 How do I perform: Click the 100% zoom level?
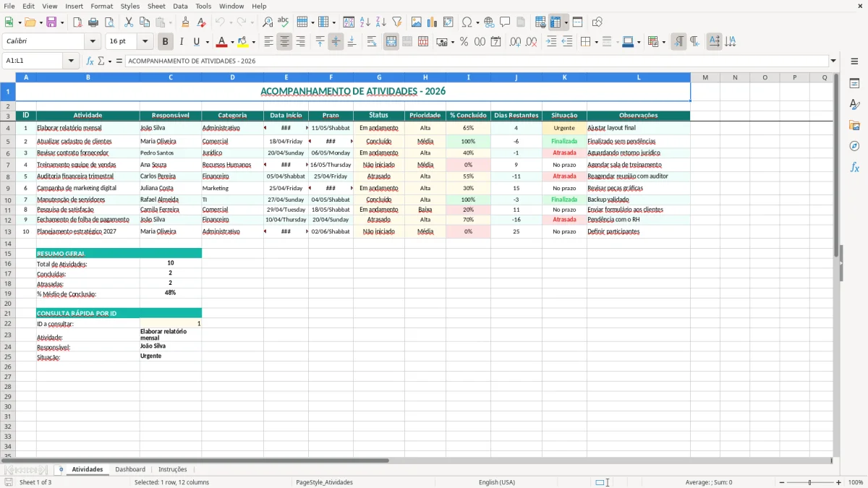click(x=856, y=482)
